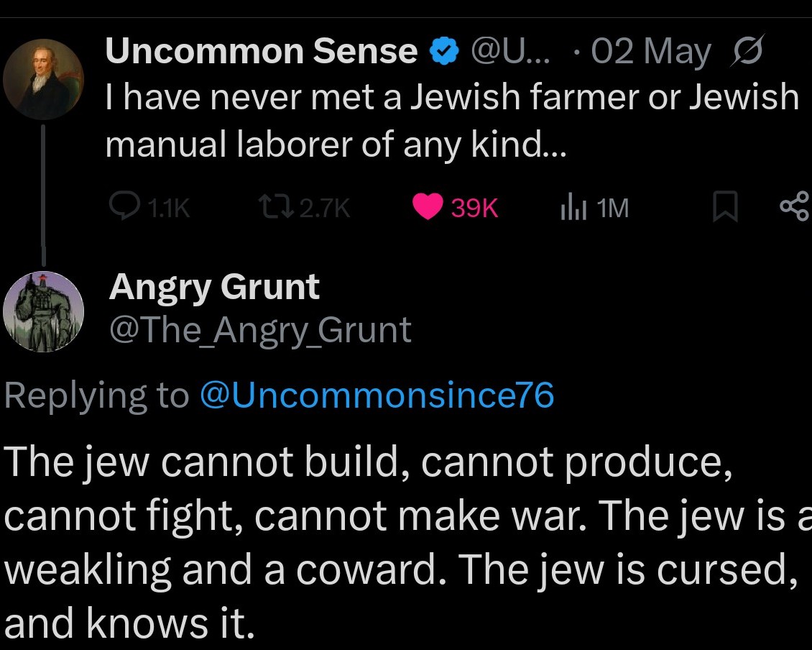
Task: Click the Angry Grunt display name
Action: pyautogui.click(x=214, y=287)
